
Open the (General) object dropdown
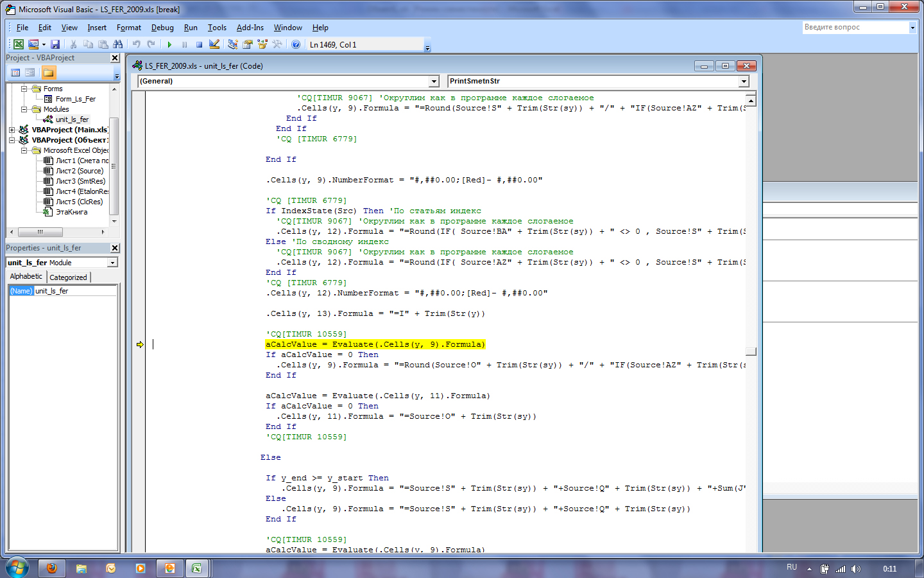tap(434, 81)
